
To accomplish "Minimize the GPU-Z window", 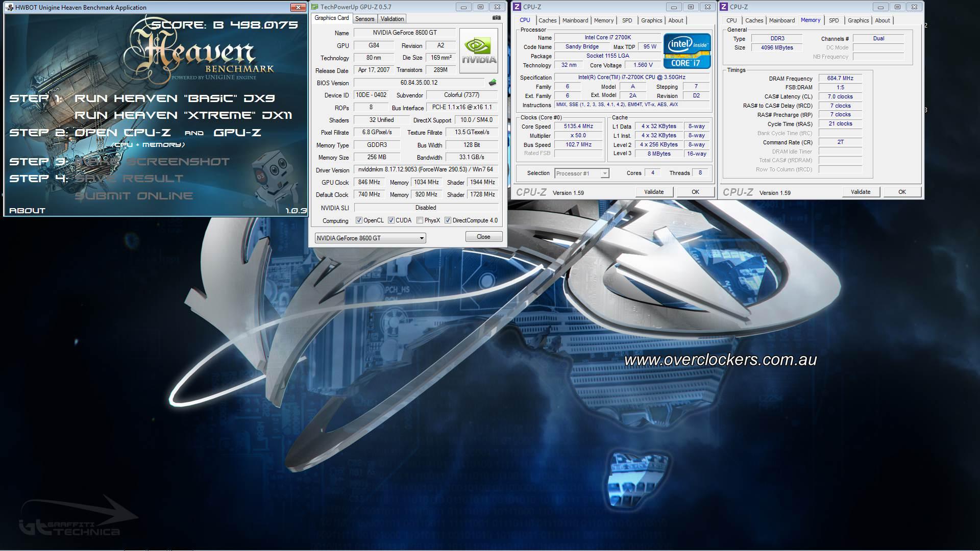I will point(463,7).
